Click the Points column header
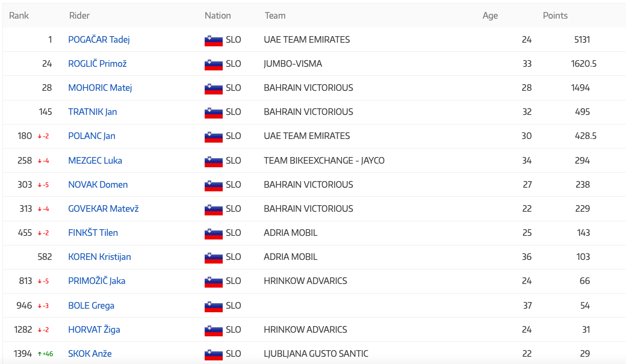Viewport: 626px width, 364px height. pos(555,16)
